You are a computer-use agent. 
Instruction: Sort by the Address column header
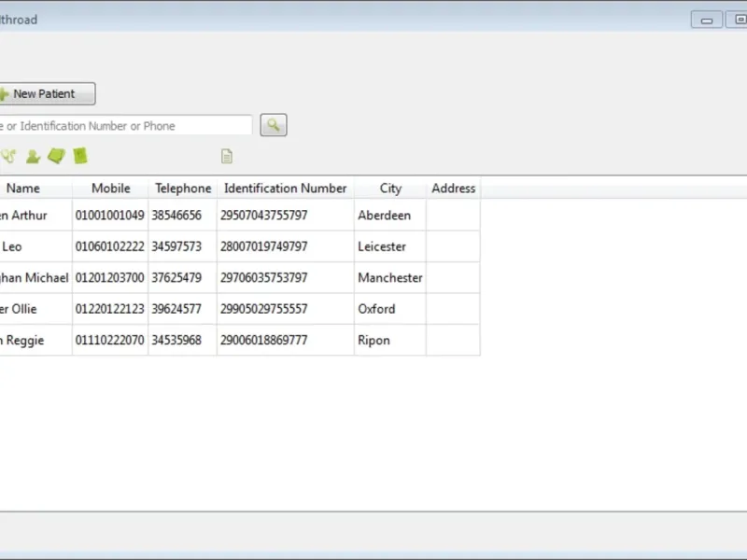coord(453,189)
